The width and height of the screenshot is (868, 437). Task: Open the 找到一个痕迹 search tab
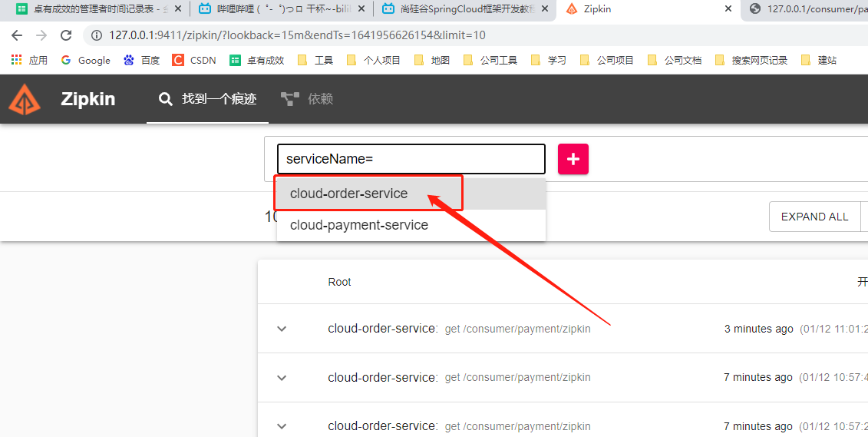pyautogui.click(x=207, y=99)
